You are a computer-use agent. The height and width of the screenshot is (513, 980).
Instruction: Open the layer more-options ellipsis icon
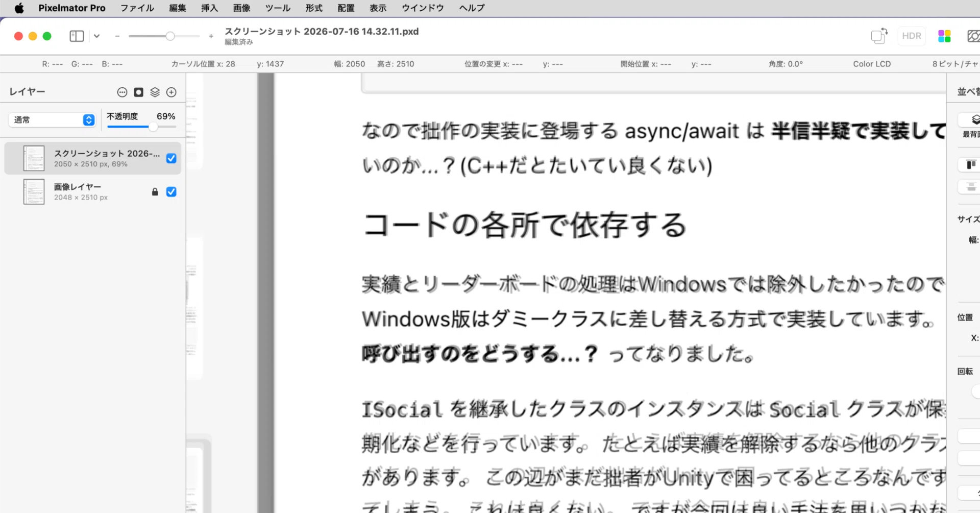pos(122,92)
